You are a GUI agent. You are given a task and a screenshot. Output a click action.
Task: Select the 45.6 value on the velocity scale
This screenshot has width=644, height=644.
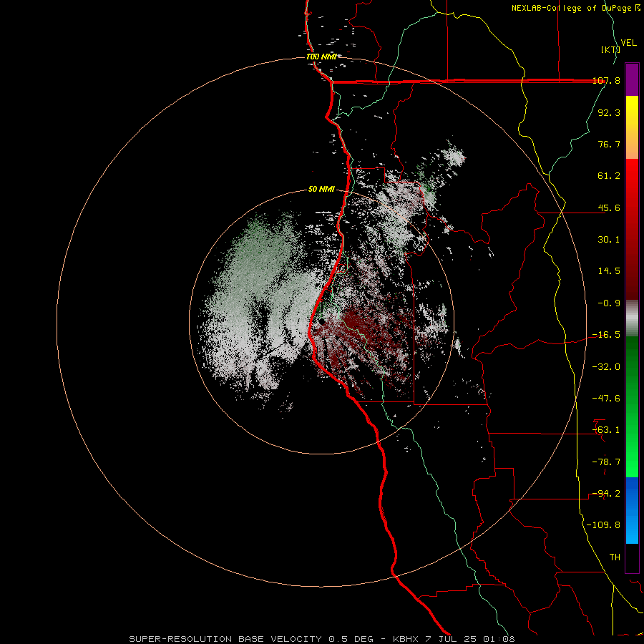[x=609, y=208]
